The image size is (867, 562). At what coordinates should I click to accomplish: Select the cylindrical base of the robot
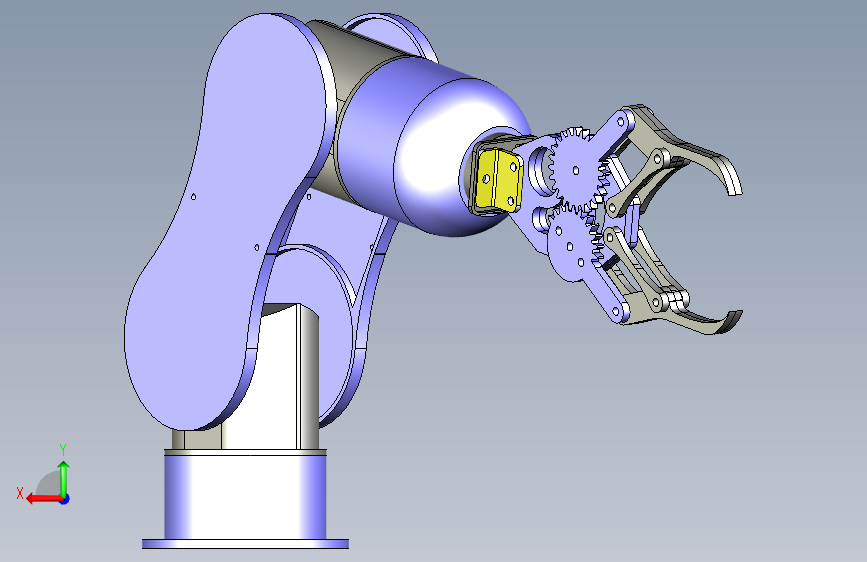coord(245,496)
